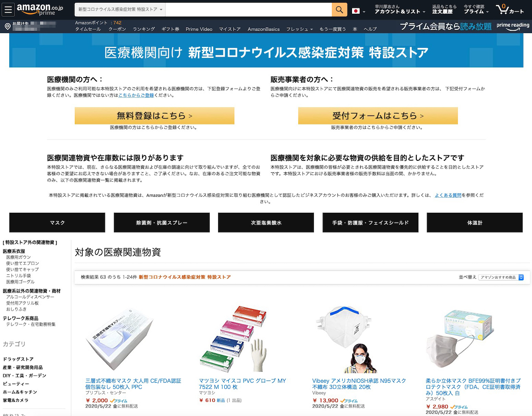
Task: Open アルコールディスペンサー in sidebar
Action: pyautogui.click(x=30, y=297)
